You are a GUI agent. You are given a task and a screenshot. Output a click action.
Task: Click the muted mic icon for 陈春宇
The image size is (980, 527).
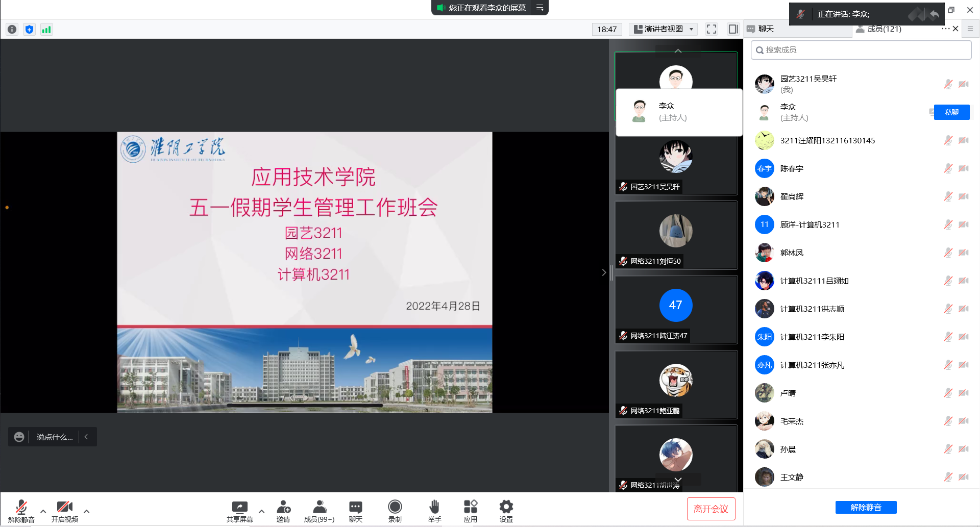[948, 168]
